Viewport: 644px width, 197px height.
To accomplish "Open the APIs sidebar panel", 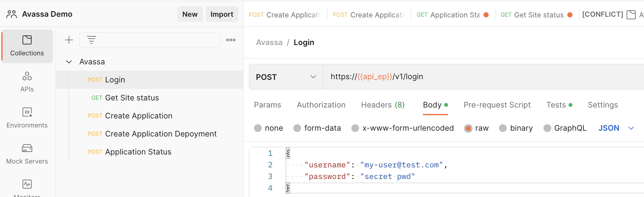I will [27, 82].
